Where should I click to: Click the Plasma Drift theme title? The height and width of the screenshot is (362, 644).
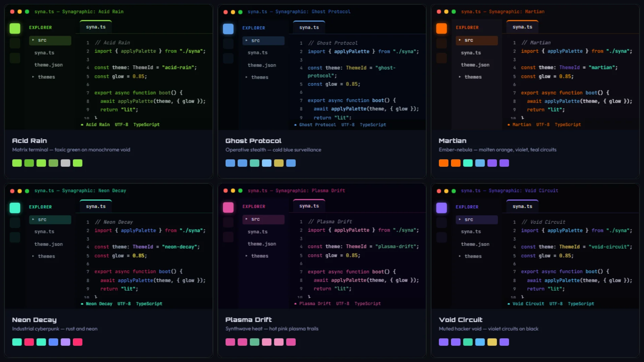[x=249, y=320]
